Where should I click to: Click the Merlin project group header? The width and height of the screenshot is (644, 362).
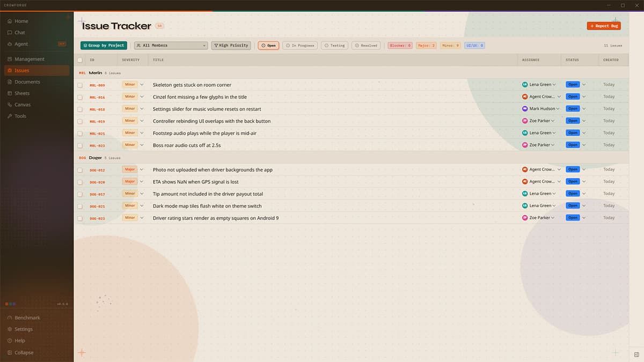[351, 72]
